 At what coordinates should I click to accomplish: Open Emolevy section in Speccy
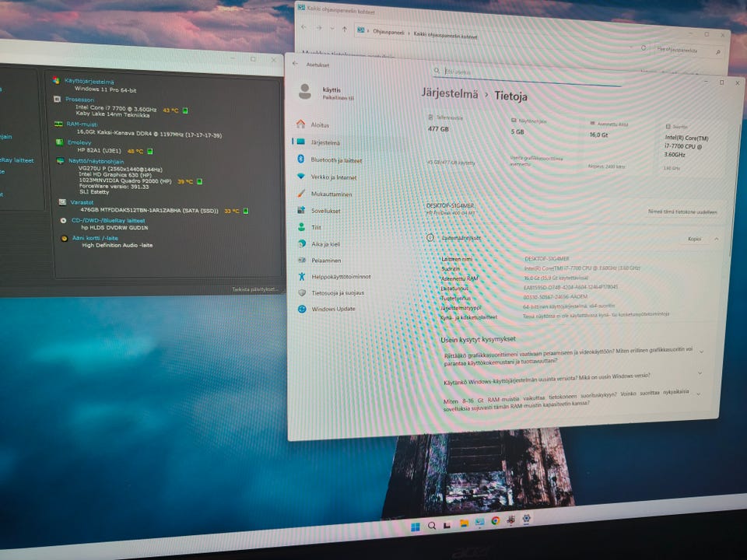(79, 142)
